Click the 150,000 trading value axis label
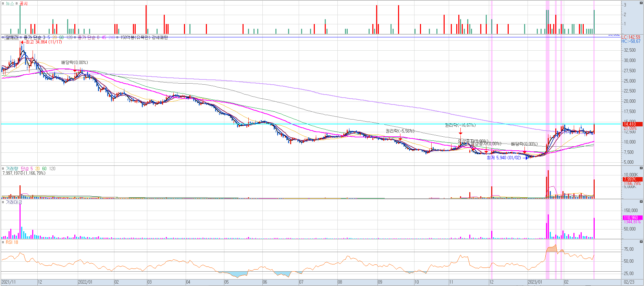The image size is (644, 286). click(631, 211)
